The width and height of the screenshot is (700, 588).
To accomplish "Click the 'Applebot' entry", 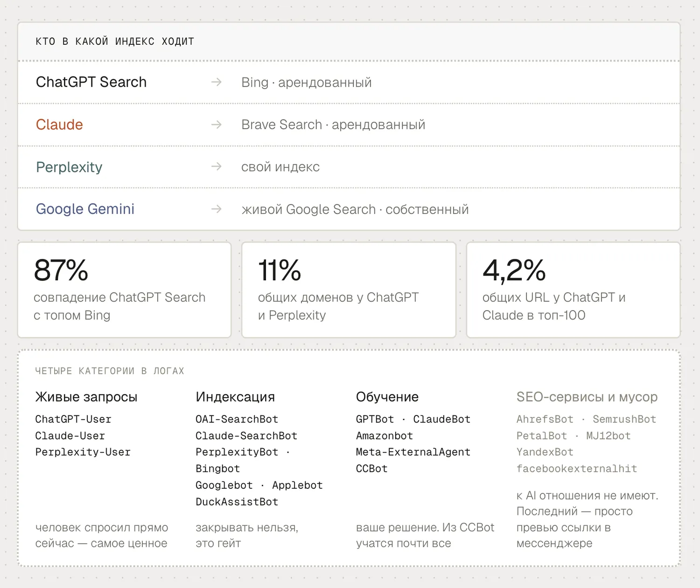I will click(297, 485).
